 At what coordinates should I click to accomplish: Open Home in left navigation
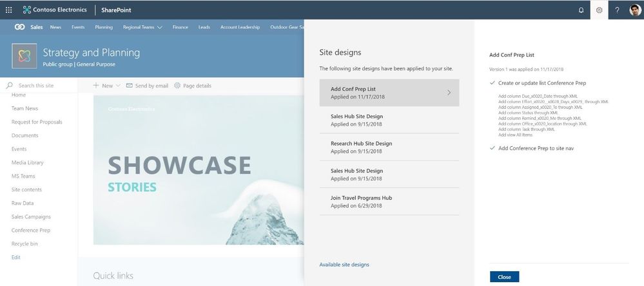pos(19,95)
